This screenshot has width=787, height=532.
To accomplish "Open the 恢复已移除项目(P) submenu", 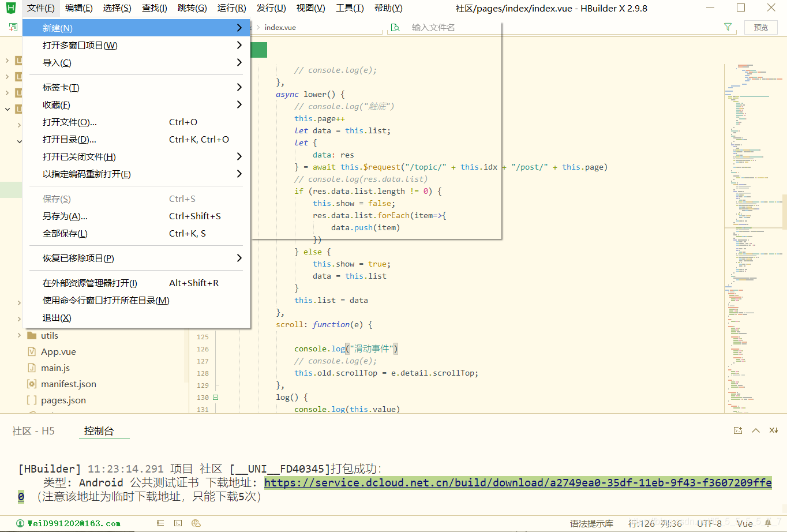I will (x=136, y=258).
